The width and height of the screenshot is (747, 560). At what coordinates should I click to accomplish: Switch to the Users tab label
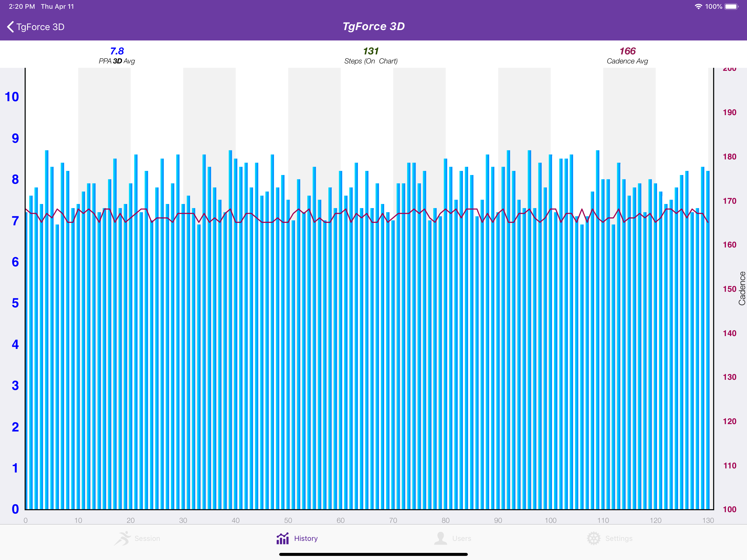pyautogui.click(x=462, y=538)
